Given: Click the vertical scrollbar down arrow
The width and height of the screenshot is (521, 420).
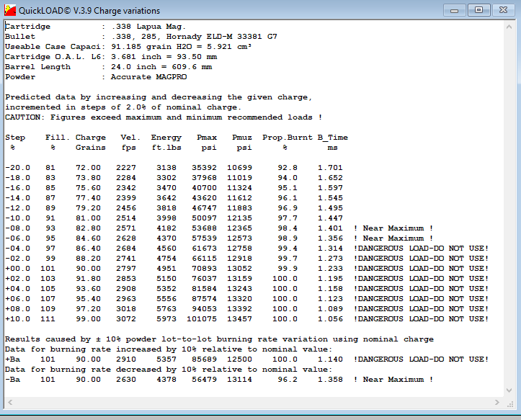Looking at the screenshot, I should pos(509,390).
